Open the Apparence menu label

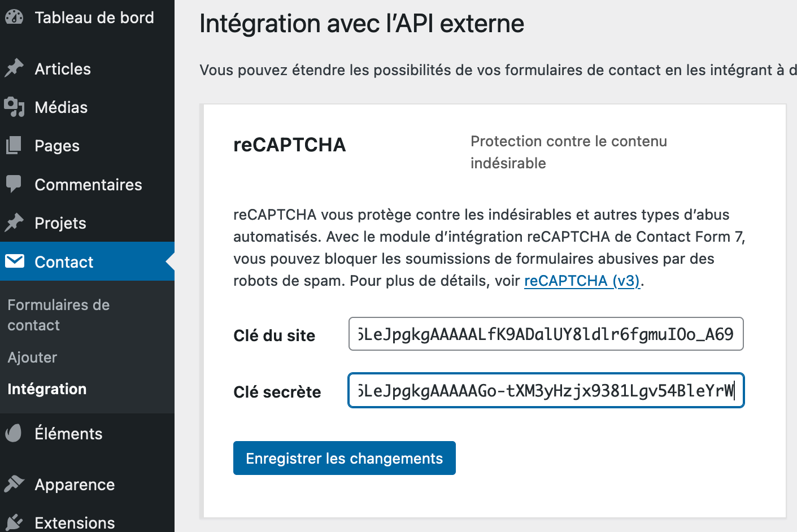(75, 485)
